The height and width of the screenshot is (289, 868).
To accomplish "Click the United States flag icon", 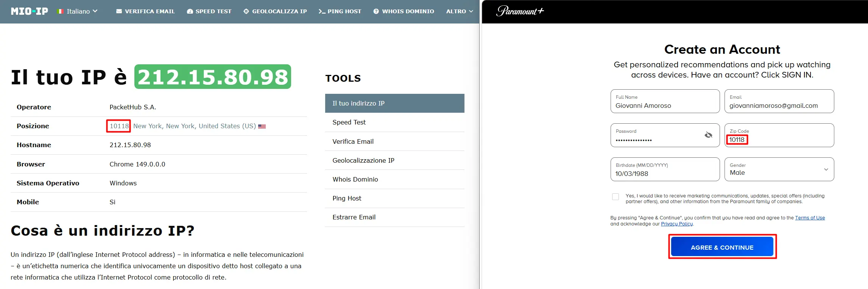I will (262, 126).
